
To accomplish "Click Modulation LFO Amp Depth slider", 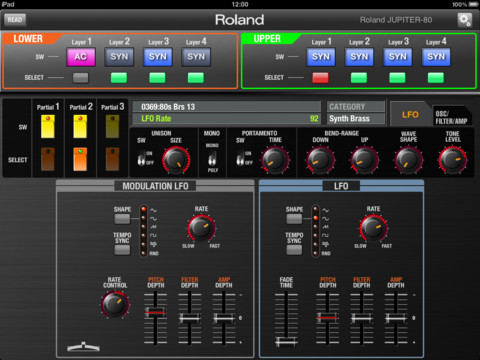I will pyautogui.click(x=224, y=318).
